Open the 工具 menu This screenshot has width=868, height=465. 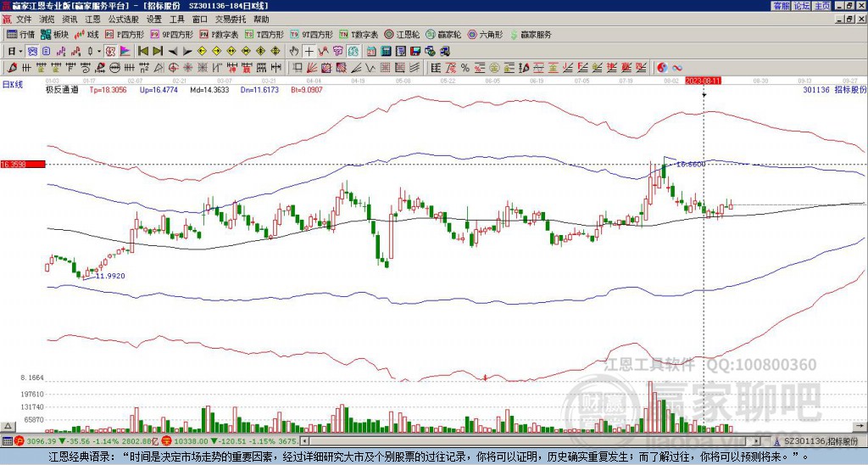coord(176,20)
